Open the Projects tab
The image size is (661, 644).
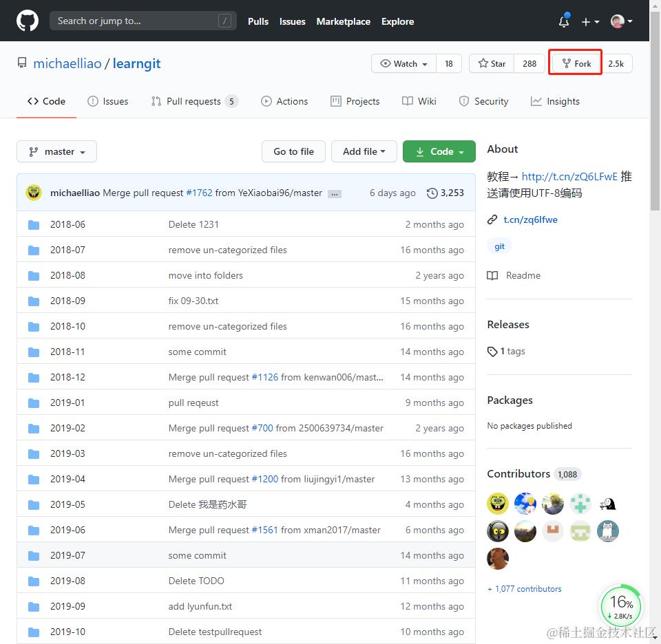pos(355,102)
